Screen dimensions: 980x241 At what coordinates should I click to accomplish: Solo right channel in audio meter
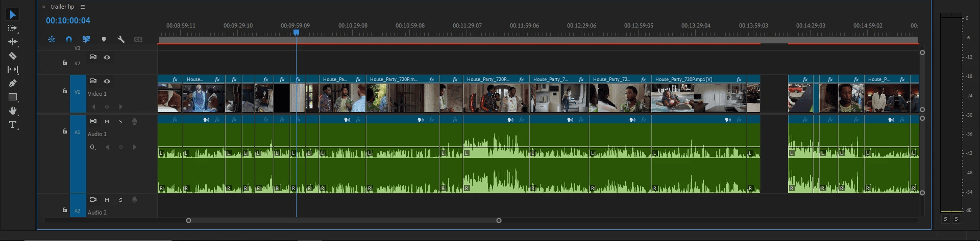pos(956,219)
